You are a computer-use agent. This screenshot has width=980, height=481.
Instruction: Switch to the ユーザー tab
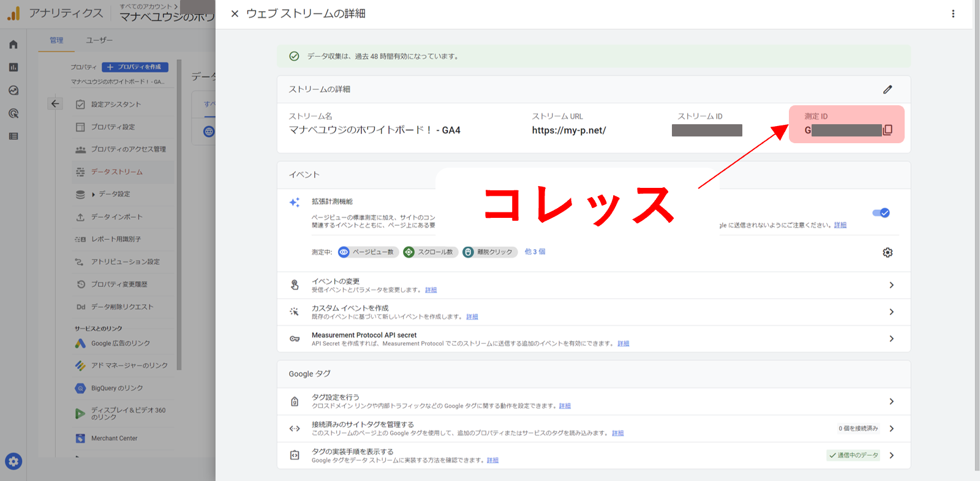pos(99,40)
